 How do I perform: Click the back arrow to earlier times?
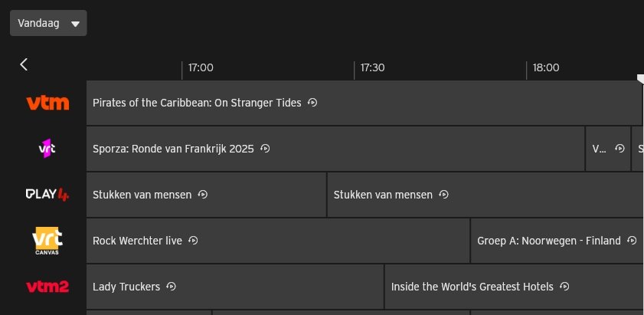coord(24,64)
